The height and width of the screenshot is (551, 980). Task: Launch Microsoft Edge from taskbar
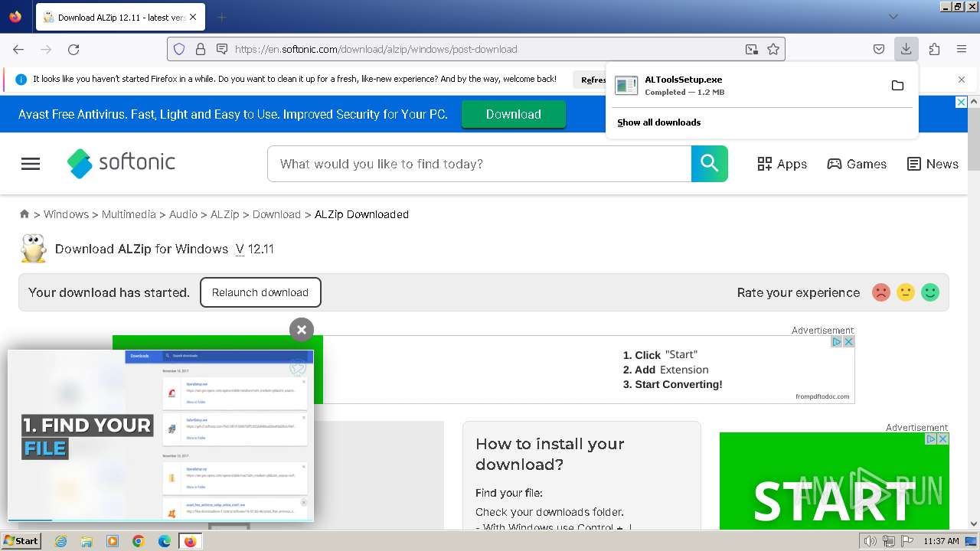click(x=165, y=541)
